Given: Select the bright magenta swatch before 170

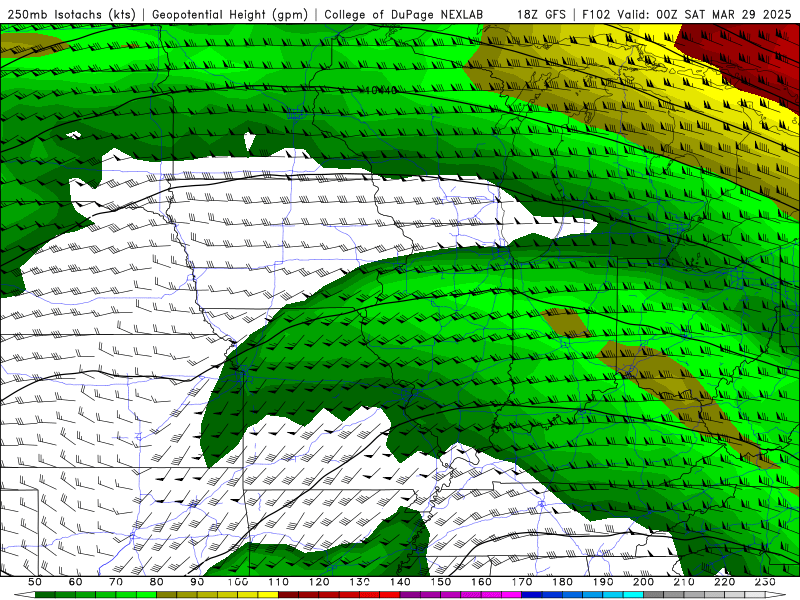Looking at the screenshot, I should pyautogui.click(x=511, y=594).
